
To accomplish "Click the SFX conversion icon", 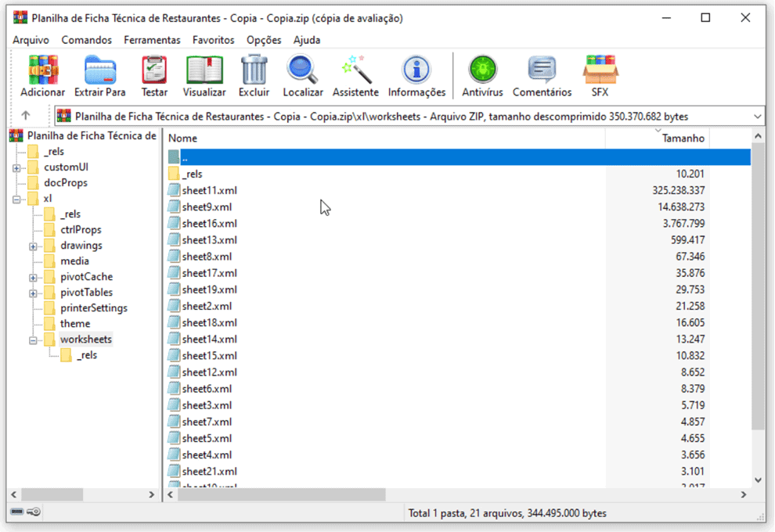I will click(600, 70).
